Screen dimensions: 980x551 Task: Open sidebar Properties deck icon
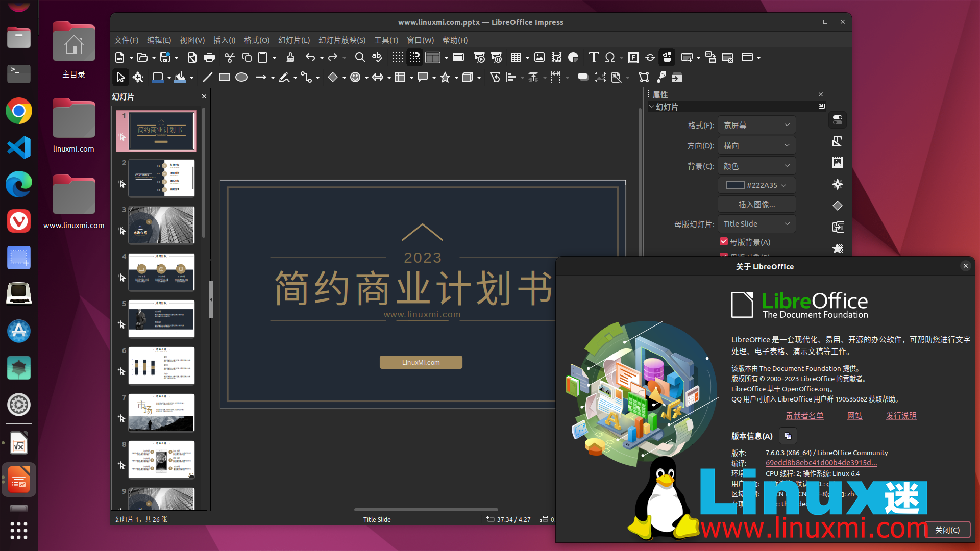838,120
